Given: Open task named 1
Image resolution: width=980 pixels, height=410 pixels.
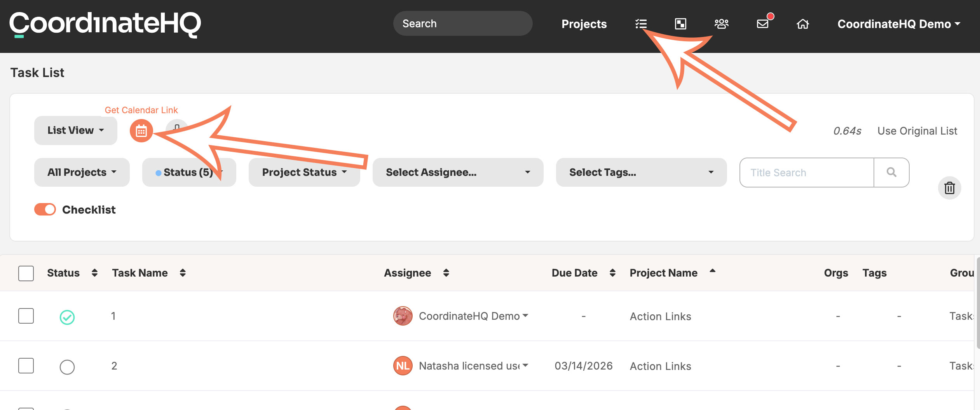Looking at the screenshot, I should pyautogui.click(x=113, y=316).
